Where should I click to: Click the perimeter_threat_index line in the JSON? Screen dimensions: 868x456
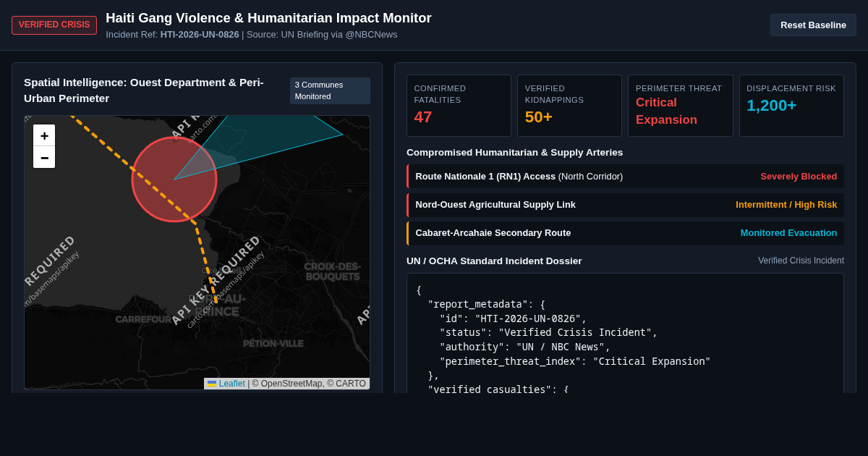pyautogui.click(x=575, y=361)
